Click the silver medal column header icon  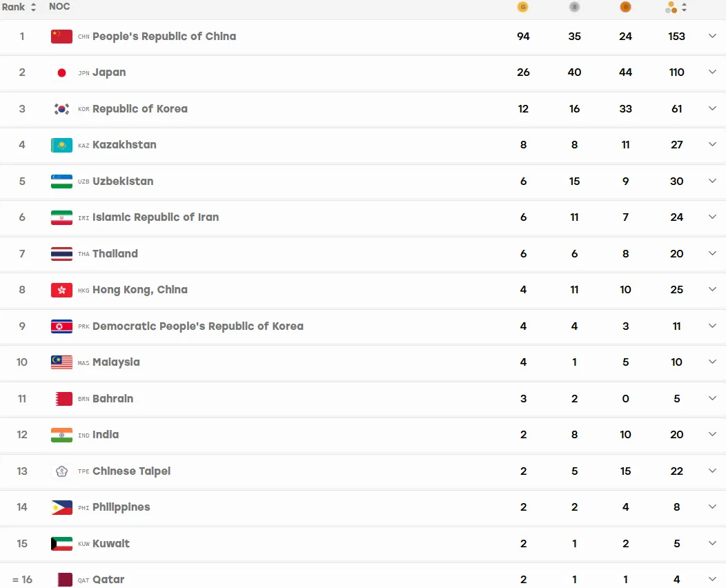pyautogui.click(x=574, y=7)
